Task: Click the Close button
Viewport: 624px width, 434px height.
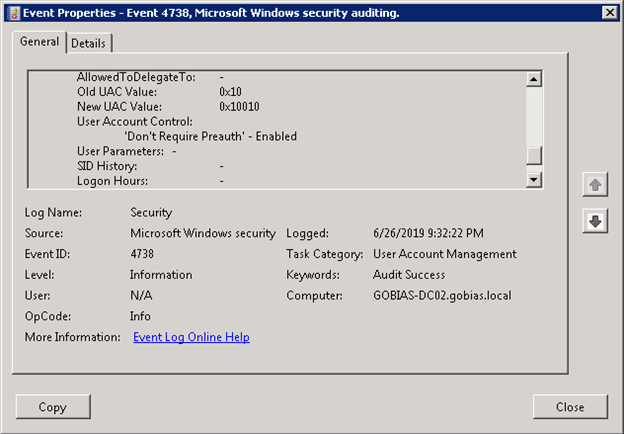Action: click(x=570, y=407)
